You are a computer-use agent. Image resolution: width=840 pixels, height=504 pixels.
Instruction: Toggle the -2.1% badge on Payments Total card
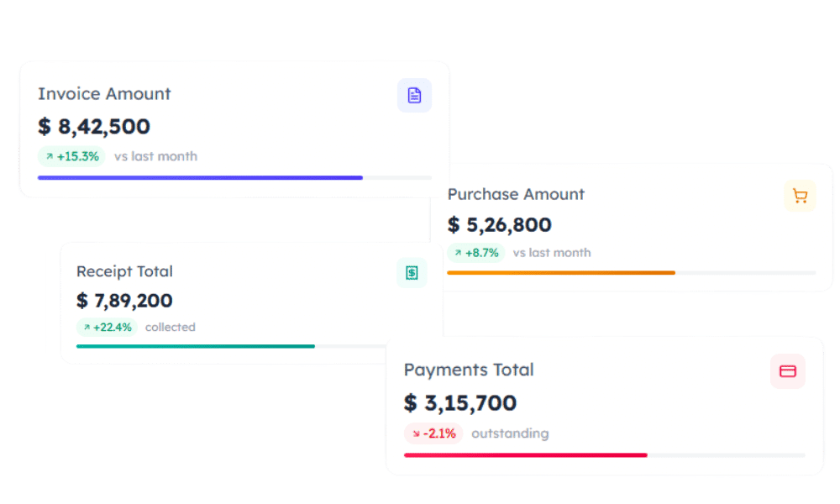433,433
